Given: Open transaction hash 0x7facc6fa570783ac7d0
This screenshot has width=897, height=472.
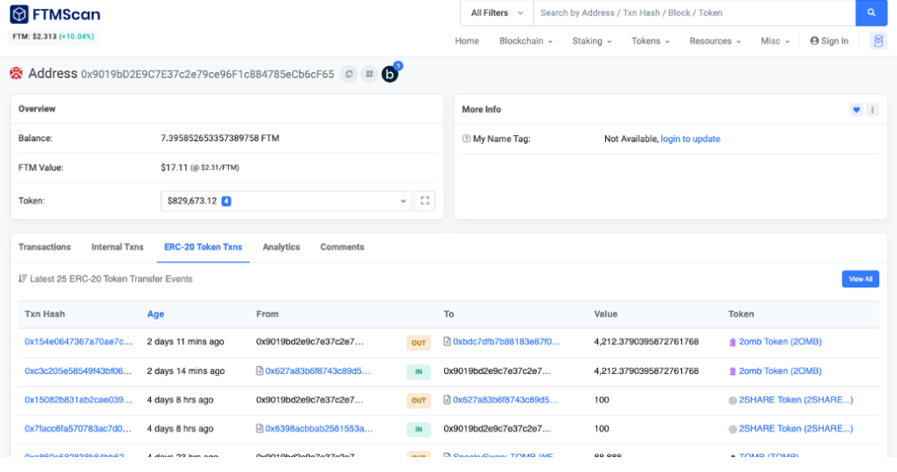Looking at the screenshot, I should [x=78, y=429].
